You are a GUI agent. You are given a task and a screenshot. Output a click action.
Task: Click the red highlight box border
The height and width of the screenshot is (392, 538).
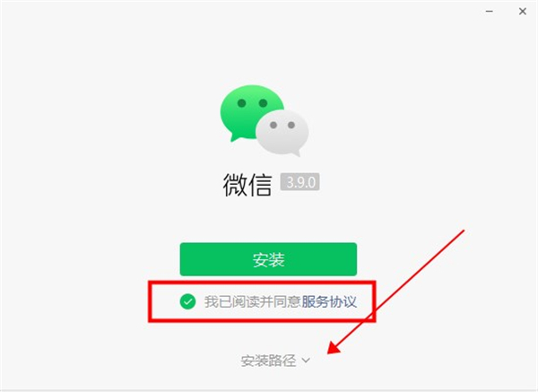pos(262,283)
